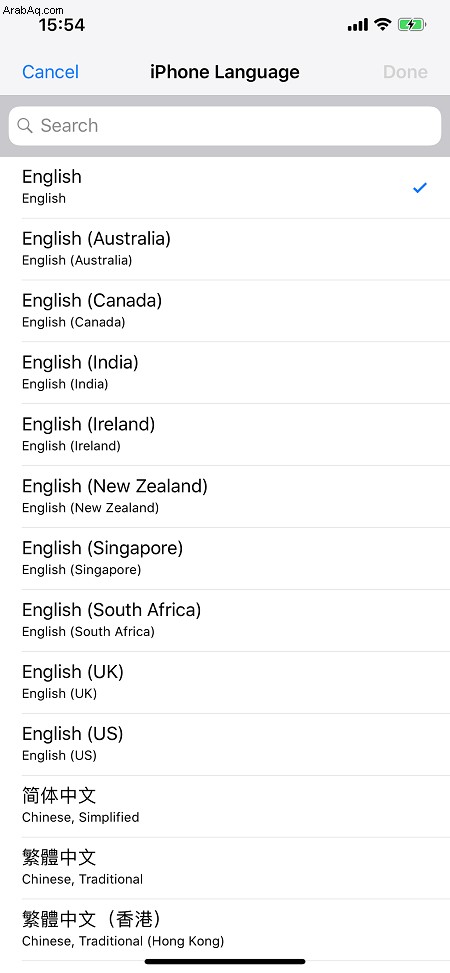Select English (India) language

coord(225,373)
